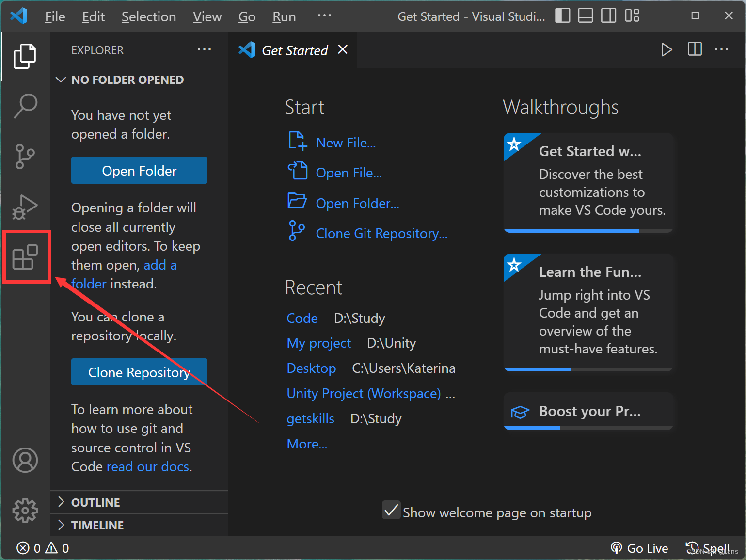The image size is (746, 560).
Task: Click Open File... under Start
Action: tap(349, 173)
